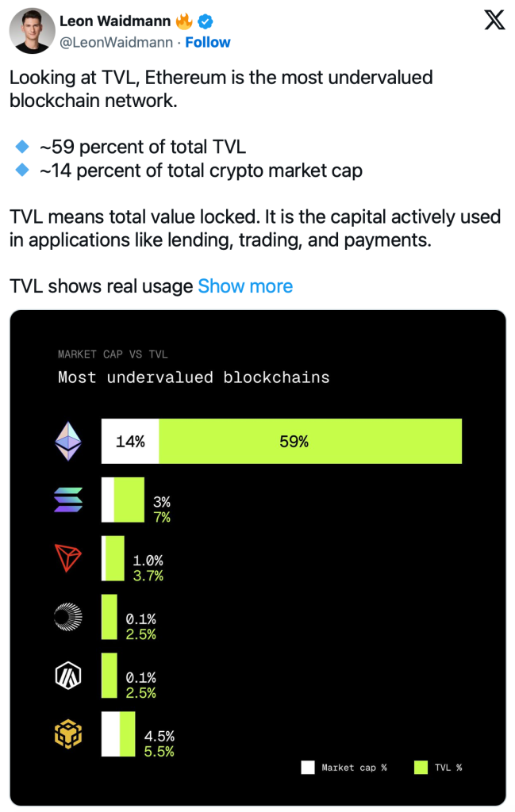Click Ethereum's white 14% market cap bar
The height and width of the screenshot is (812, 515).
[130, 441]
